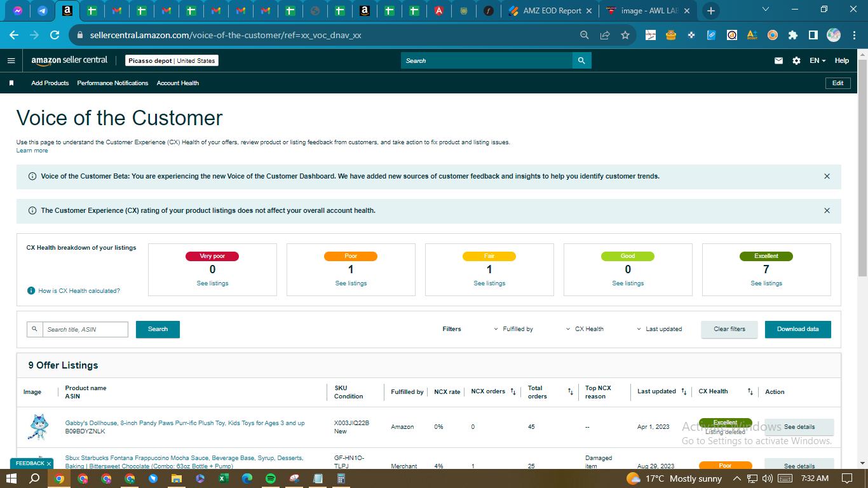This screenshot has height=488, width=868.
Task: Open Performance Notifications
Action: pyautogui.click(x=112, y=83)
